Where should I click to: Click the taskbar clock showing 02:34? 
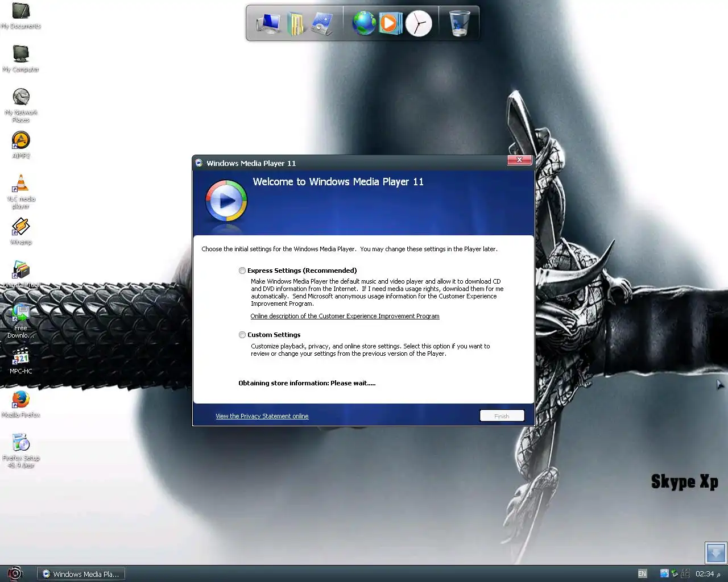pyautogui.click(x=705, y=573)
